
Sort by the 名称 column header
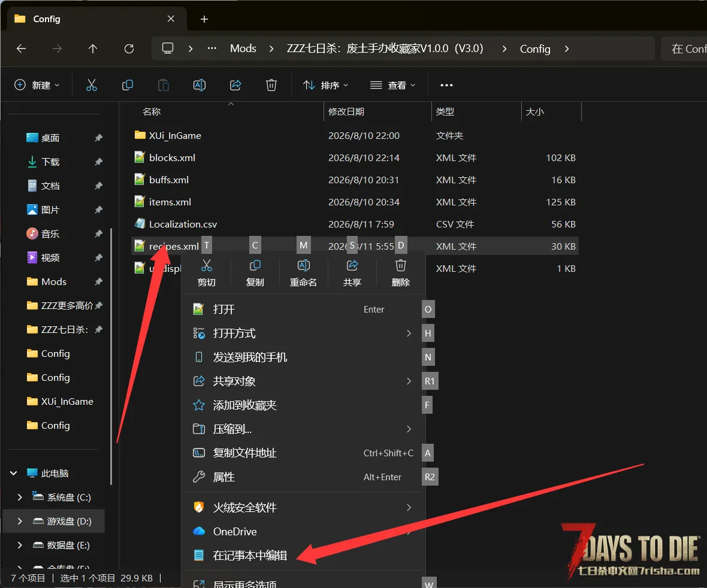pos(152,111)
